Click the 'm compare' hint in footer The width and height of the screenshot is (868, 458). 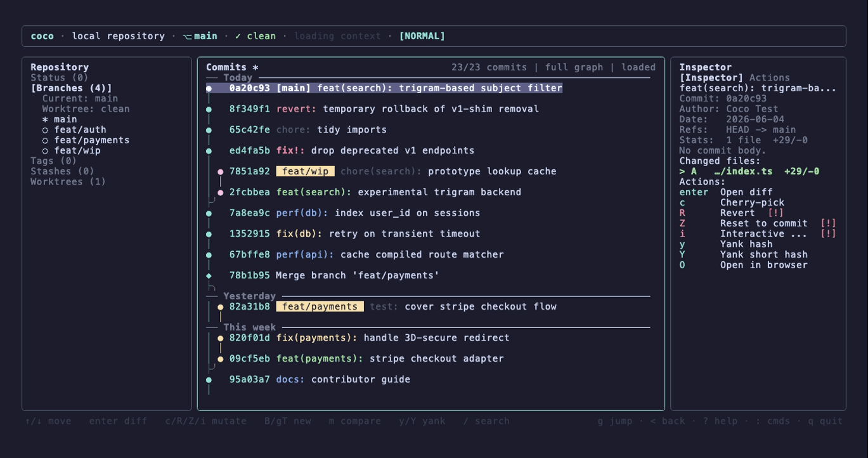355,421
